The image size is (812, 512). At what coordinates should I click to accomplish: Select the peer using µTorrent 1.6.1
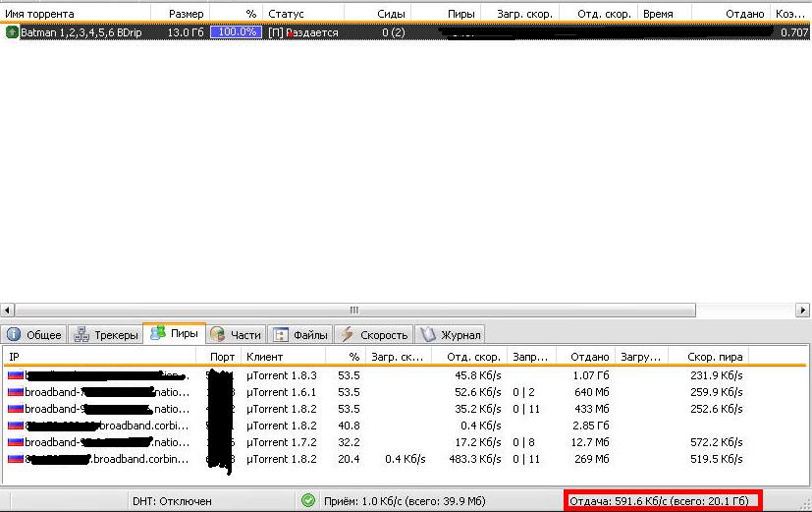(404, 392)
